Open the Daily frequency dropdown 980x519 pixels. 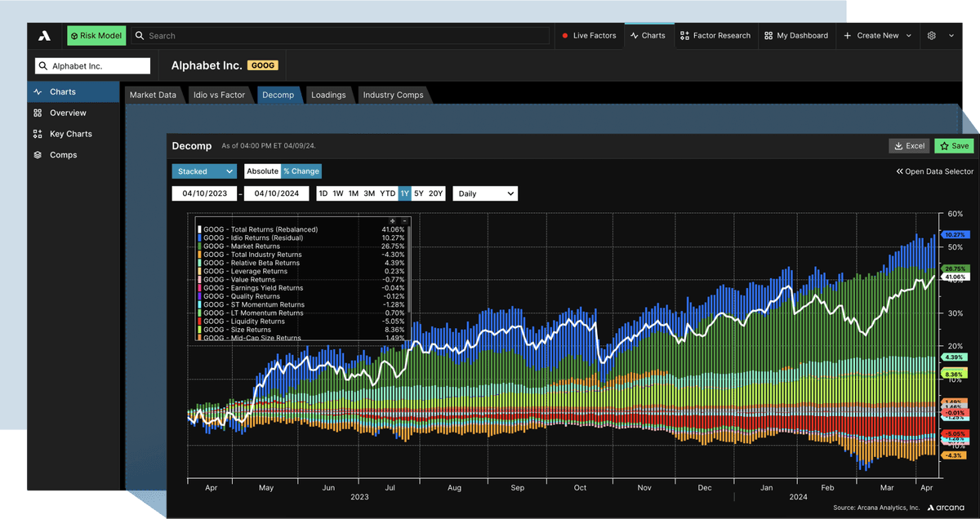click(485, 193)
